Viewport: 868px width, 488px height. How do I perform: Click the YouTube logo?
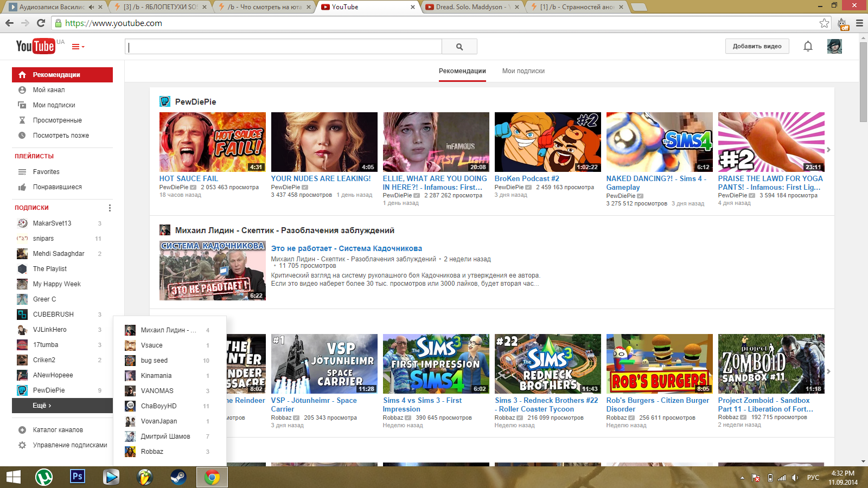35,46
